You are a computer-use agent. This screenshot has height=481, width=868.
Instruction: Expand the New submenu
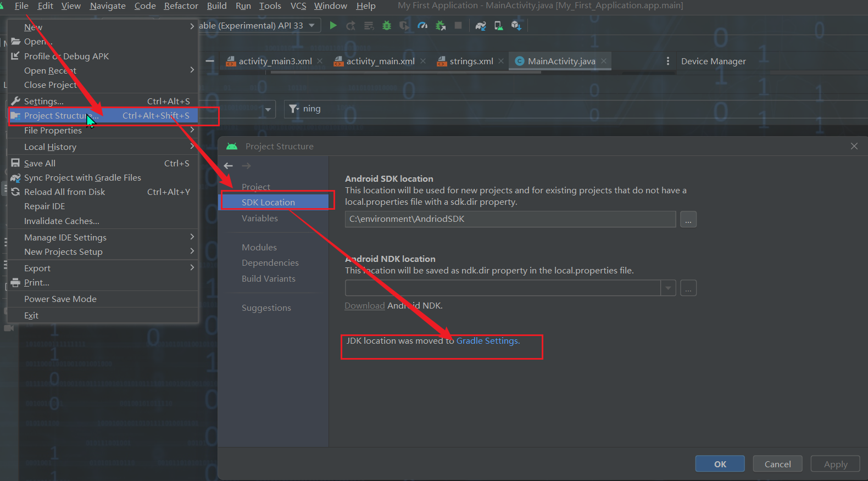tap(192, 26)
